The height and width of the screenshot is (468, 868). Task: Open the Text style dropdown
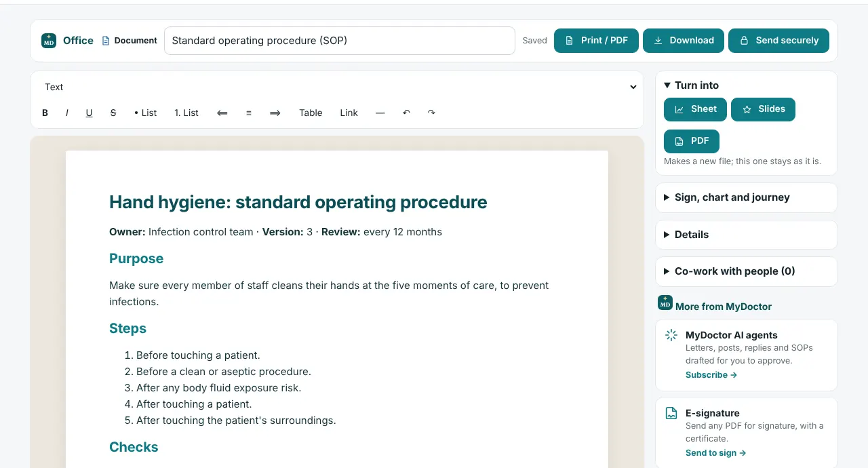337,87
